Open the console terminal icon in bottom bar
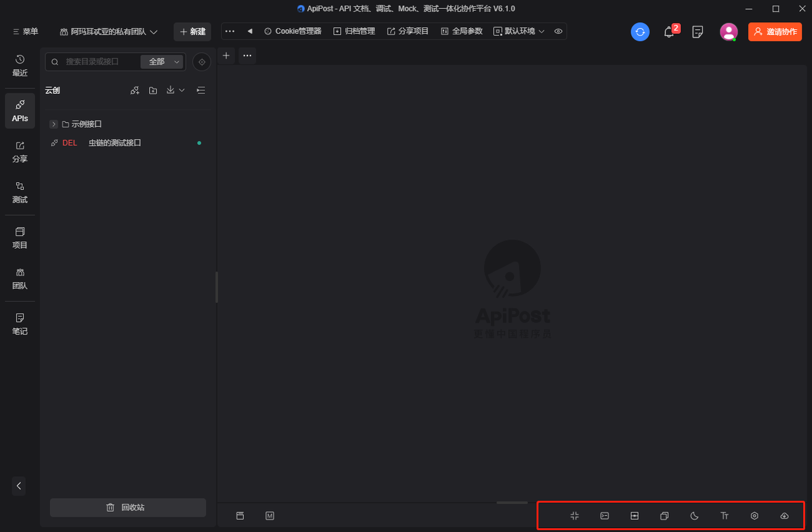The height and width of the screenshot is (532, 812). pos(605,515)
